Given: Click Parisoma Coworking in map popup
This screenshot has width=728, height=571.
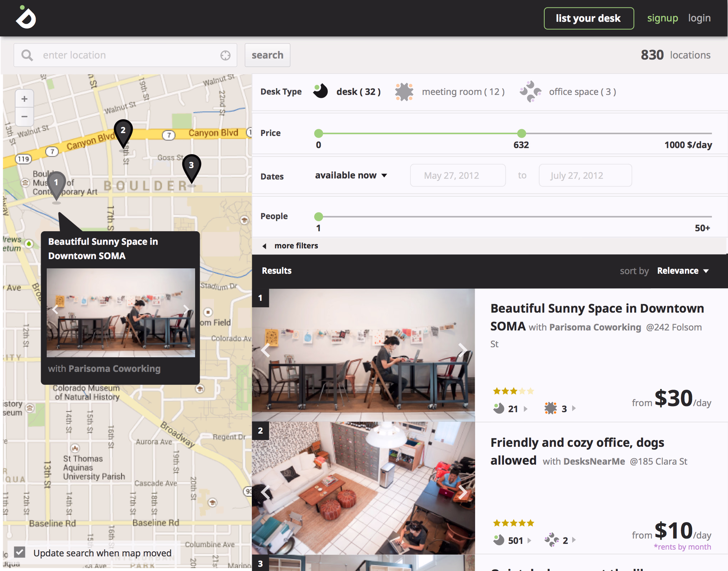Looking at the screenshot, I should pos(114,369).
